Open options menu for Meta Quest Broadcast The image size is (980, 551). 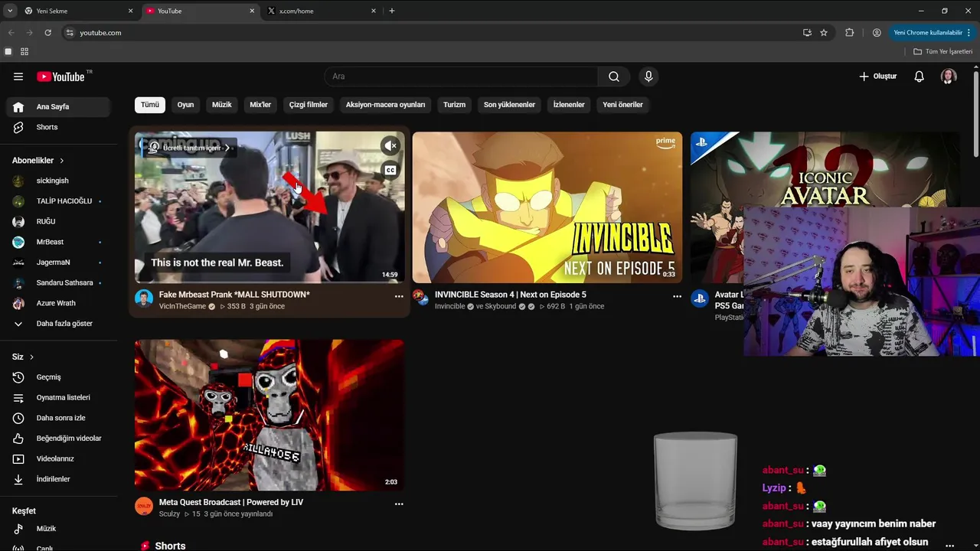399,504
